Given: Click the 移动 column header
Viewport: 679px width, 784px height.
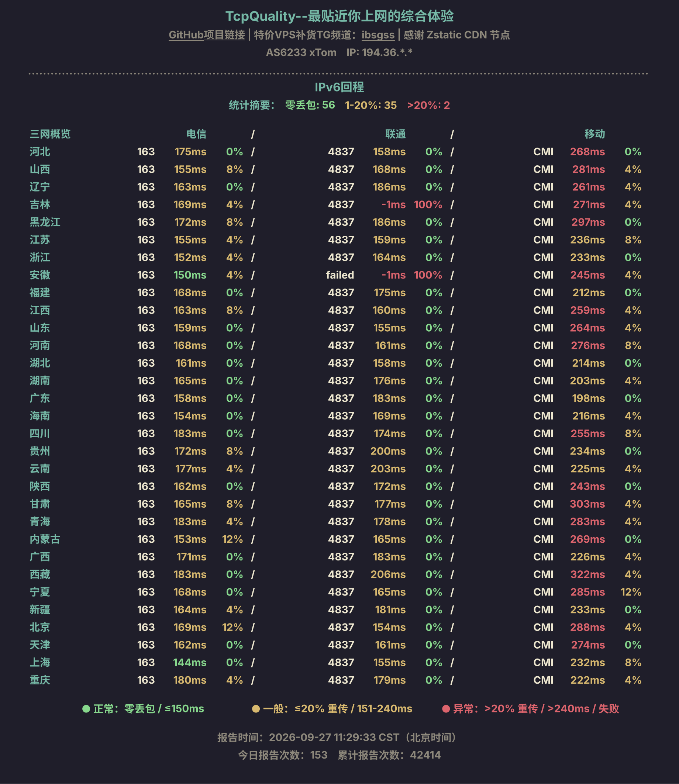Looking at the screenshot, I should (594, 134).
